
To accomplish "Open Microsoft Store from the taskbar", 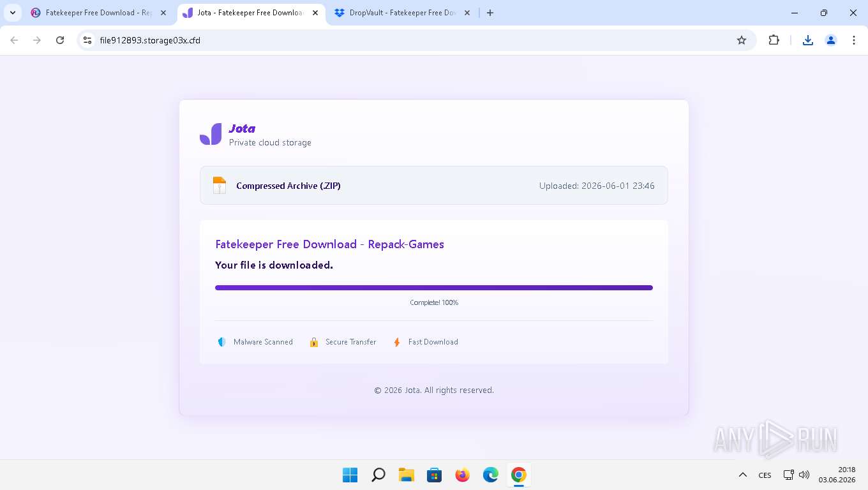I will (435, 475).
